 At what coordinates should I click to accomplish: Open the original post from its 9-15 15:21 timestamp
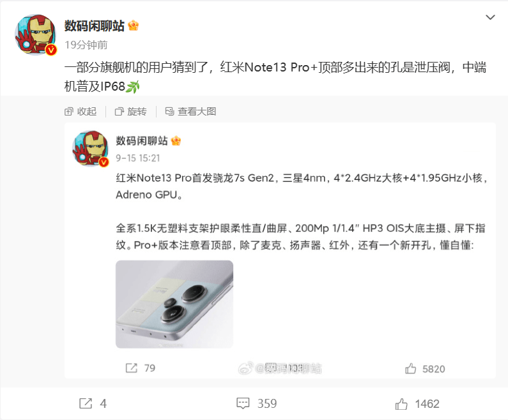pos(138,158)
